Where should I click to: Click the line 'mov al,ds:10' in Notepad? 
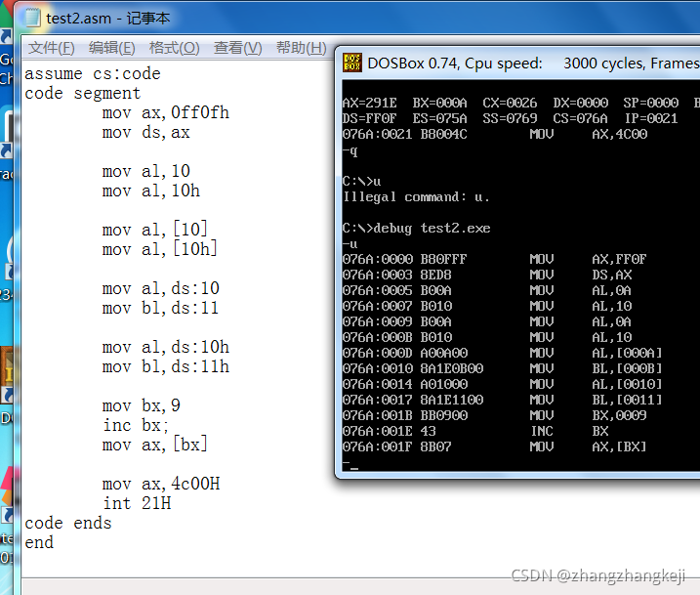(161, 288)
